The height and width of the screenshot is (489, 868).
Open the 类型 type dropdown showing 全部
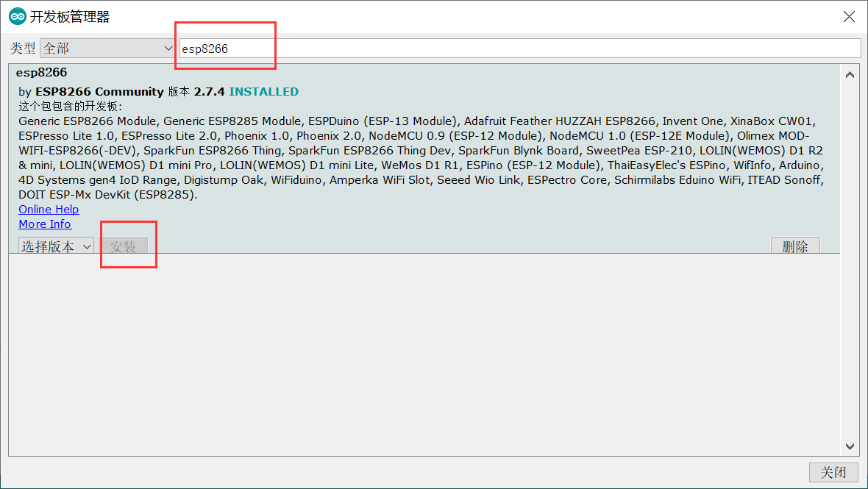click(x=107, y=48)
